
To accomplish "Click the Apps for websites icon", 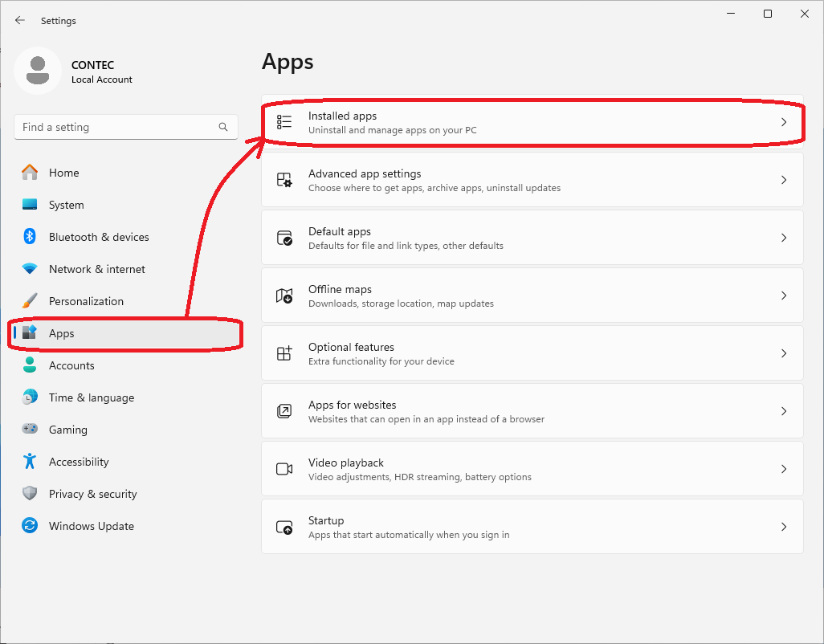I will coord(284,411).
